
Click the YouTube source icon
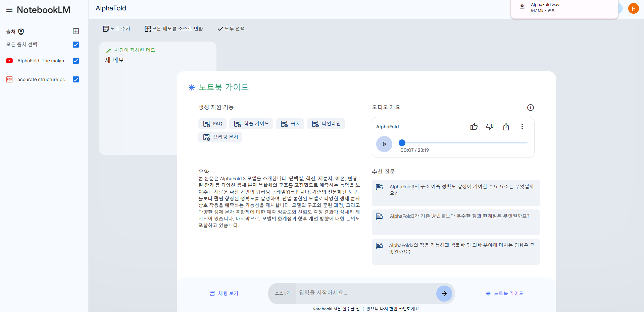9,61
